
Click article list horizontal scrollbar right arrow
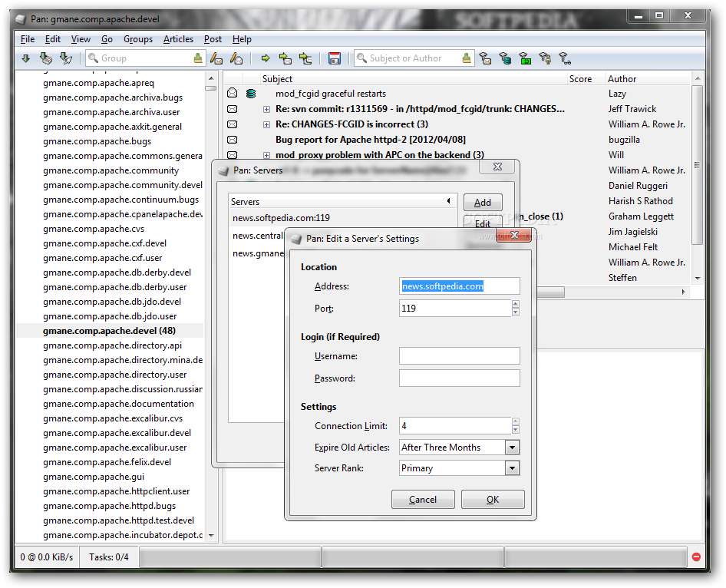[683, 292]
